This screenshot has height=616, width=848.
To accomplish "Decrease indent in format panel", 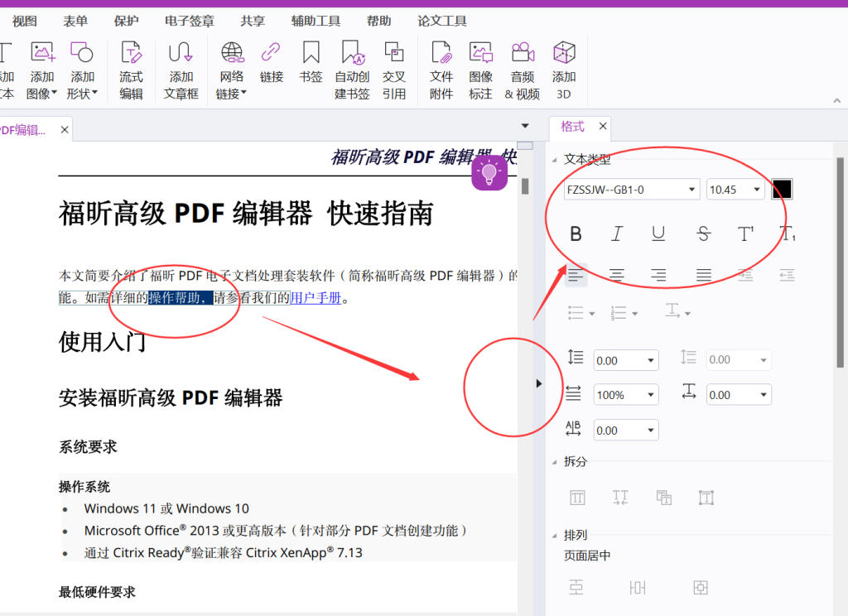I will pyautogui.click(x=787, y=275).
